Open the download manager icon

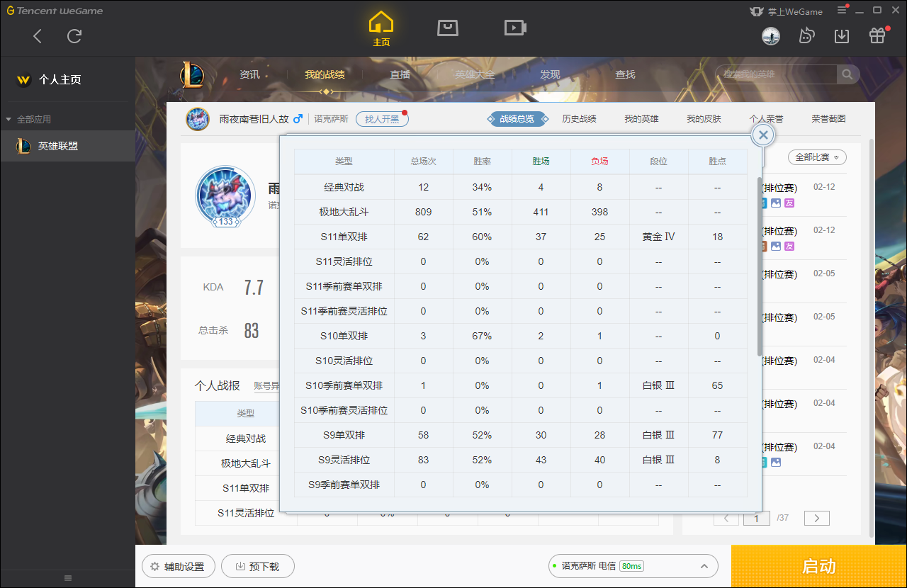click(x=842, y=35)
